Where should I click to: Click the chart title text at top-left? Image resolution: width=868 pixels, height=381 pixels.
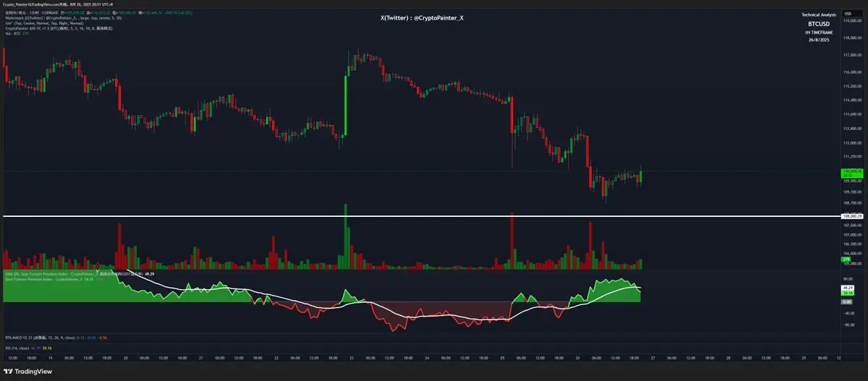pyautogui.click(x=58, y=4)
